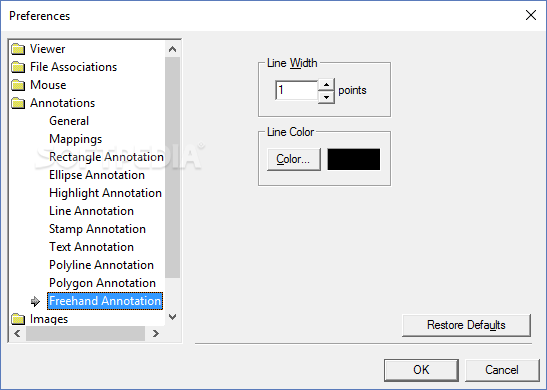Viewport: 547px width, 390px height.
Task: Select Viewer in the preferences tree
Action: [x=47, y=49]
